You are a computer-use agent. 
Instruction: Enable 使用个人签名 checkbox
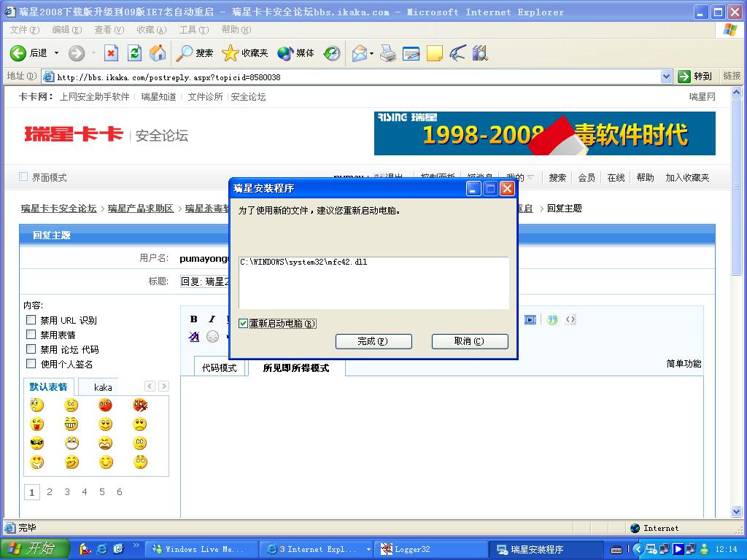[x=31, y=363]
